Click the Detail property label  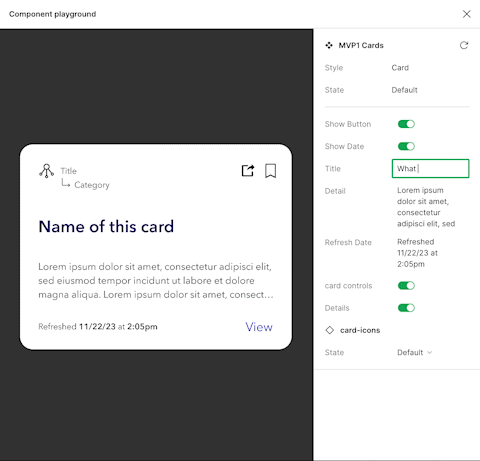pos(335,191)
